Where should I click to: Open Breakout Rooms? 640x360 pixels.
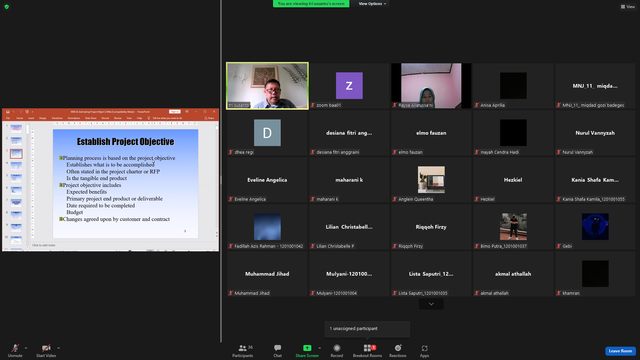367,350
